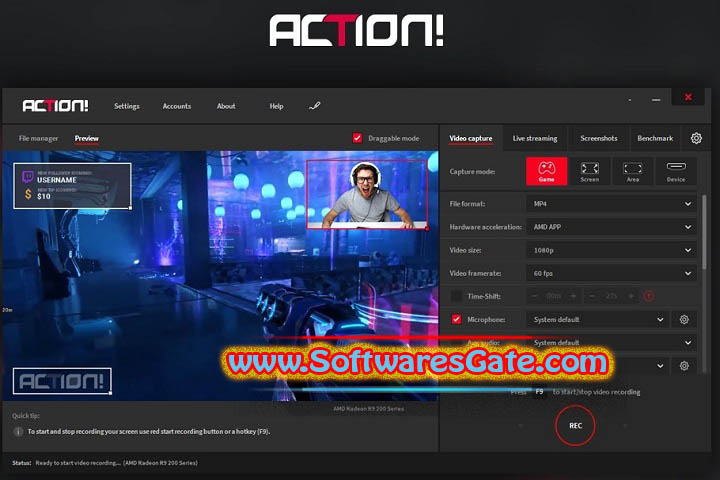
Task: Select the Game capture mode icon
Action: [546, 171]
